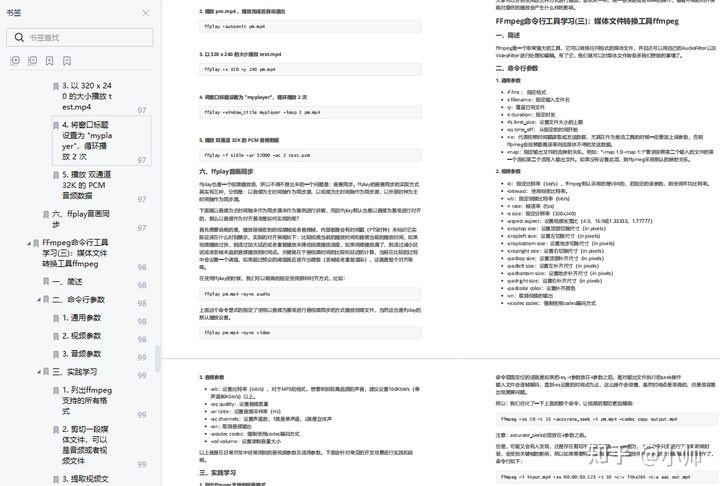Viewport: 720px width, 486px height.
Task: Grab the bookmarks panel scrollbar thumb
Action: point(158,359)
